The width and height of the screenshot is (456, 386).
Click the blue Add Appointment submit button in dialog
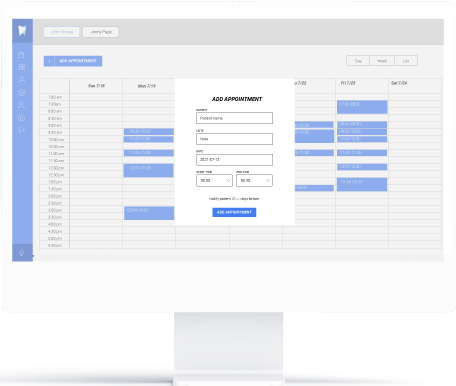tap(234, 212)
